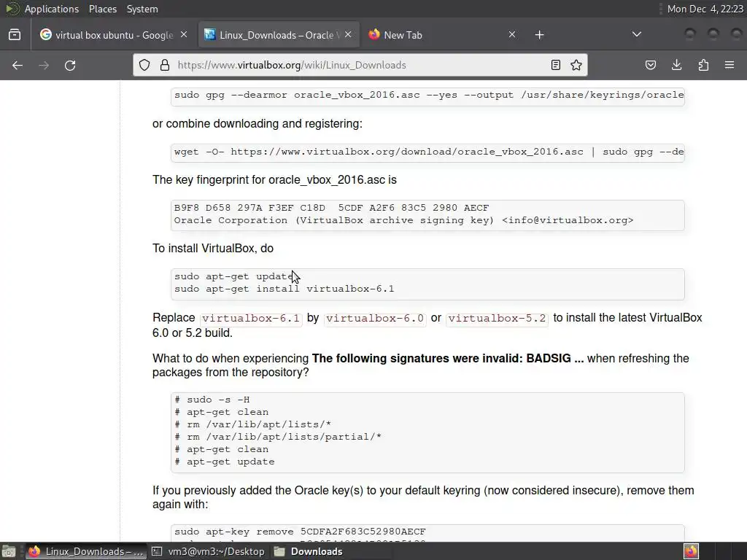Bookmark this page with star icon
Viewport: 747px width, 560px height.
point(576,65)
